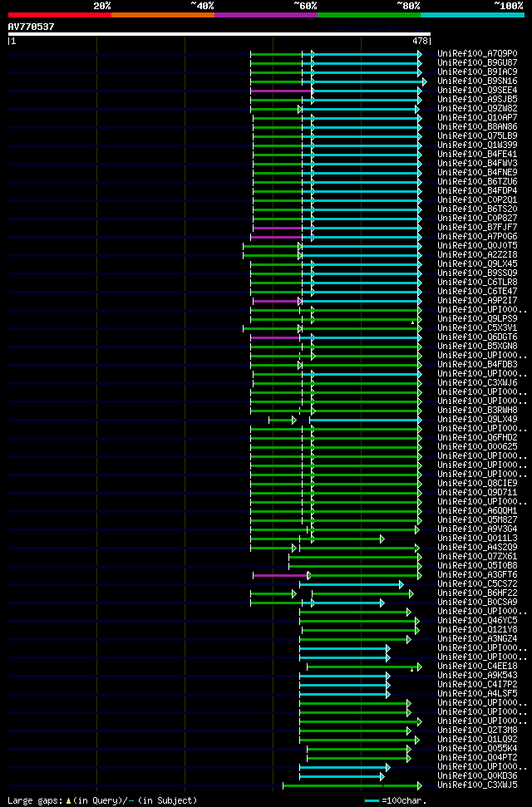The height and width of the screenshot is (807, 532).
Task: Select the UniRef100_Q46YC5 label
Action: click(477, 621)
